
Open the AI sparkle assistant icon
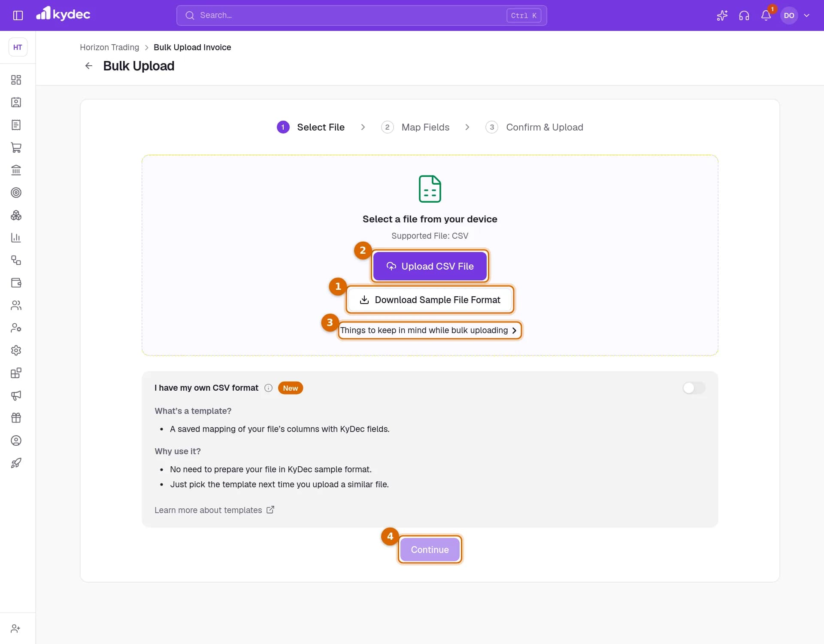[722, 15]
